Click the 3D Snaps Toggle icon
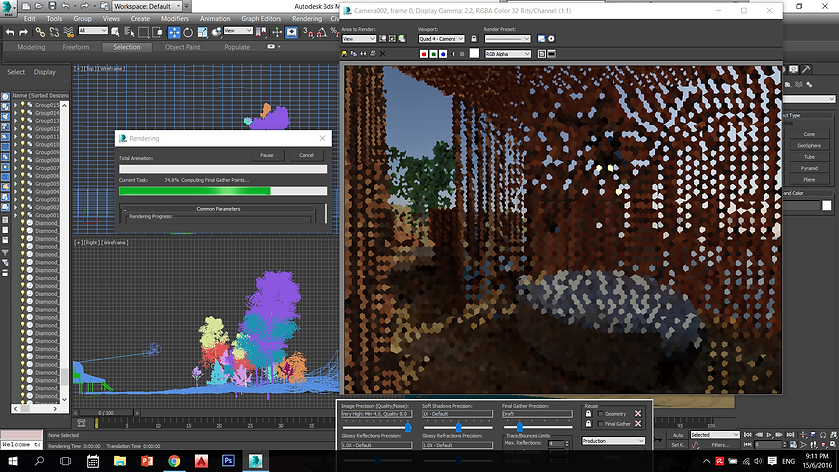The width and height of the screenshot is (839, 472). coord(308,32)
